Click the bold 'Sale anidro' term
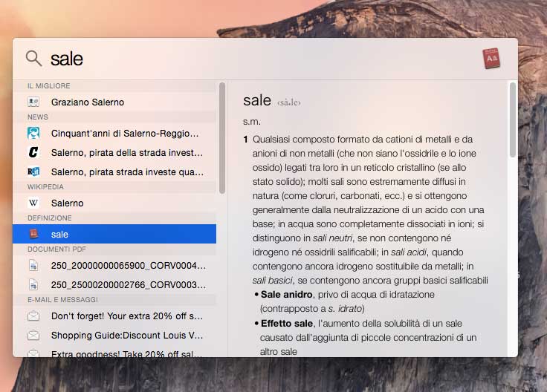 [x=287, y=295]
